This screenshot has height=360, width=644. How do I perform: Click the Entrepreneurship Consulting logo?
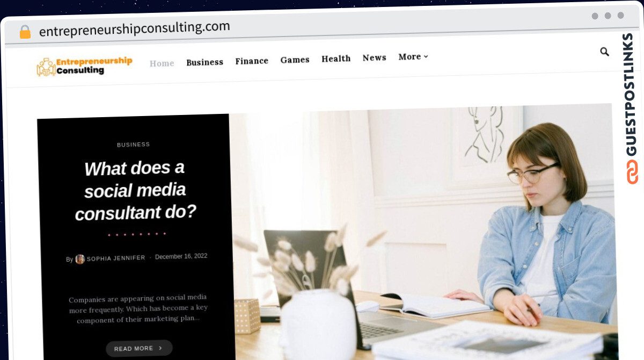click(84, 66)
